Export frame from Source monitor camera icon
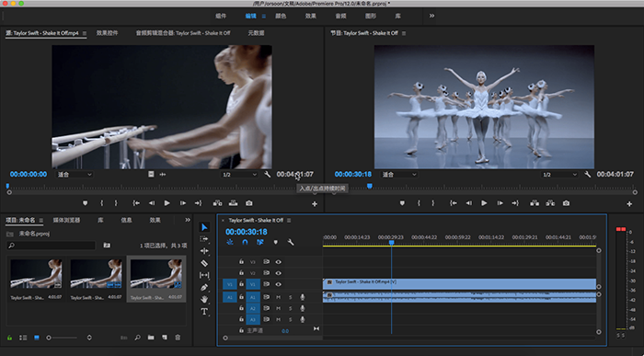The height and width of the screenshot is (356, 644). click(249, 203)
